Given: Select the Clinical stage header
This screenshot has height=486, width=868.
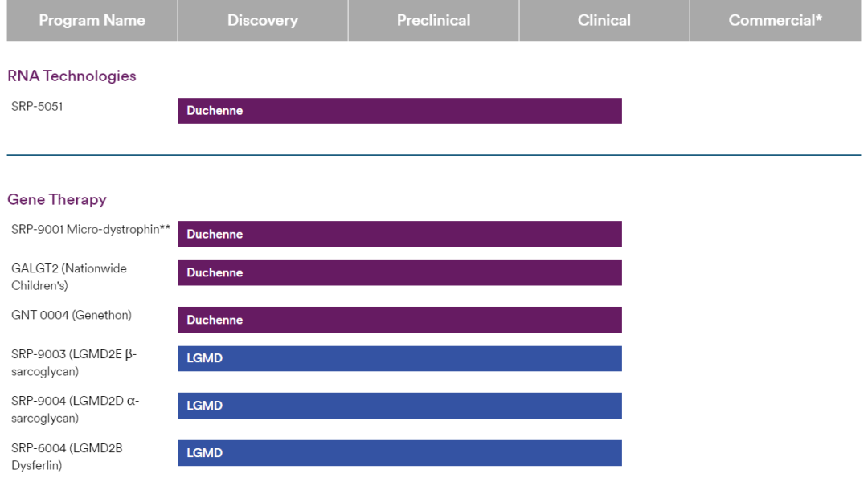Looking at the screenshot, I should pos(604,20).
